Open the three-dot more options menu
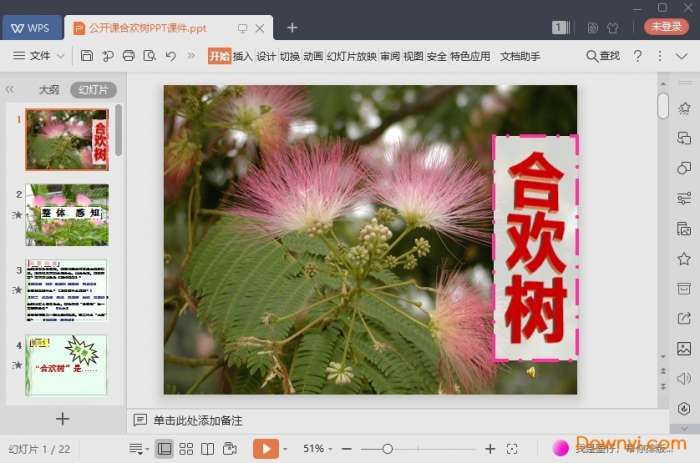The width and height of the screenshot is (700, 463). point(660,56)
